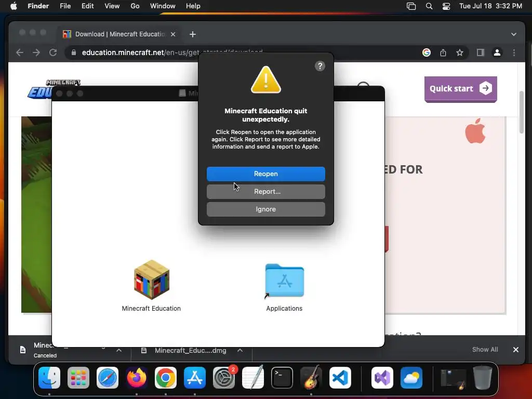
Task: Select the Minecraft Education app icon
Action: pos(151,280)
